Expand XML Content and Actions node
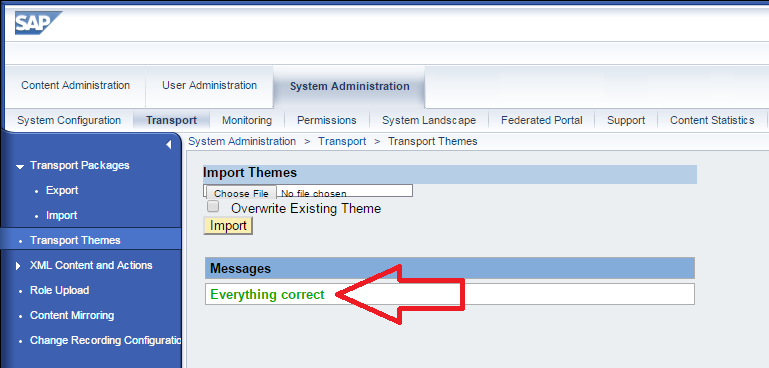The image size is (769, 368). click(x=19, y=266)
